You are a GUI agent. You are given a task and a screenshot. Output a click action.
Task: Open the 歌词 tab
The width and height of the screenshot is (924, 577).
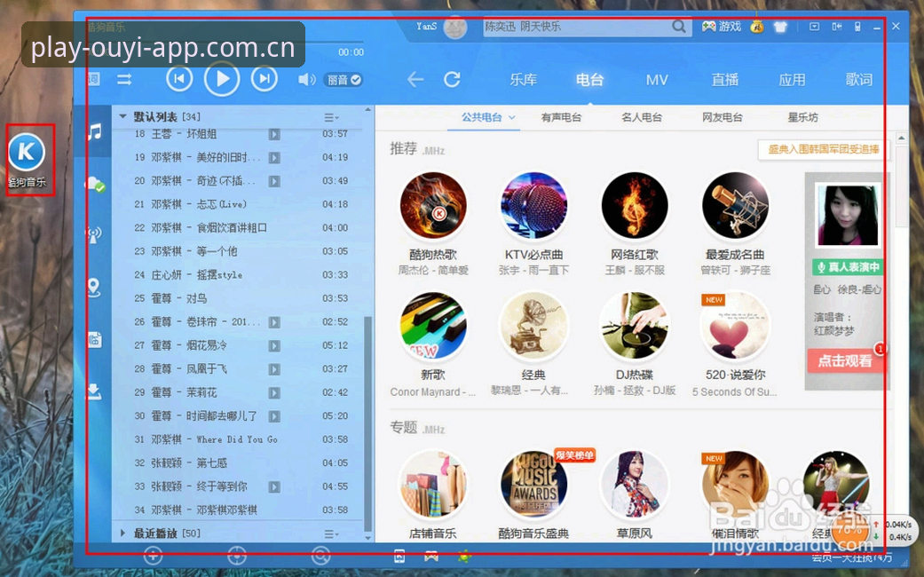[x=859, y=80]
